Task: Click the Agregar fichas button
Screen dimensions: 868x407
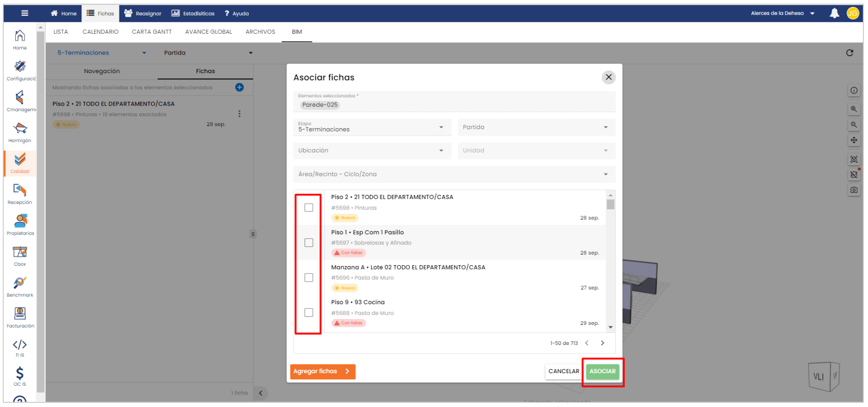Action: coord(322,371)
